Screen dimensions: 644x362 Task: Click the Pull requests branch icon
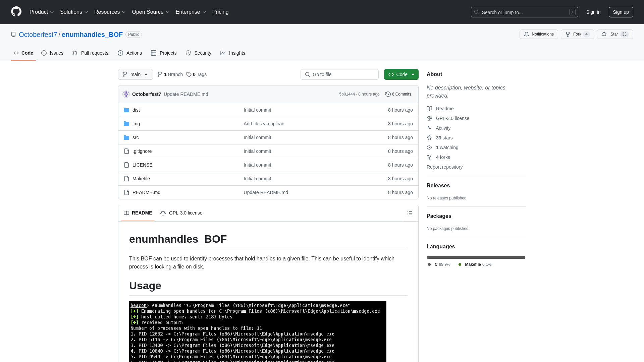74,53
